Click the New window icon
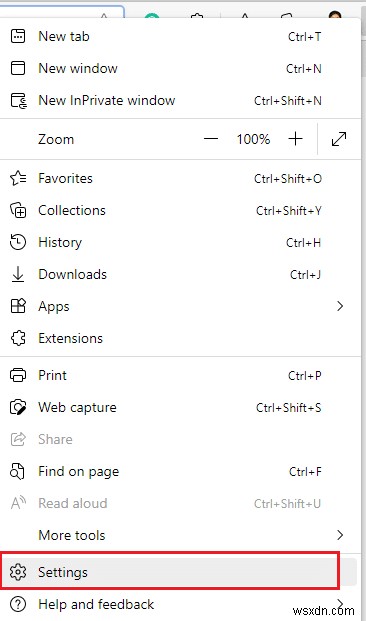The width and height of the screenshot is (366, 621). click(x=18, y=68)
